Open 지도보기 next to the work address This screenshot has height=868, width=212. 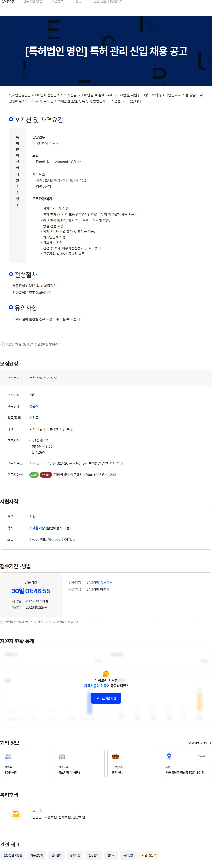[114, 463]
